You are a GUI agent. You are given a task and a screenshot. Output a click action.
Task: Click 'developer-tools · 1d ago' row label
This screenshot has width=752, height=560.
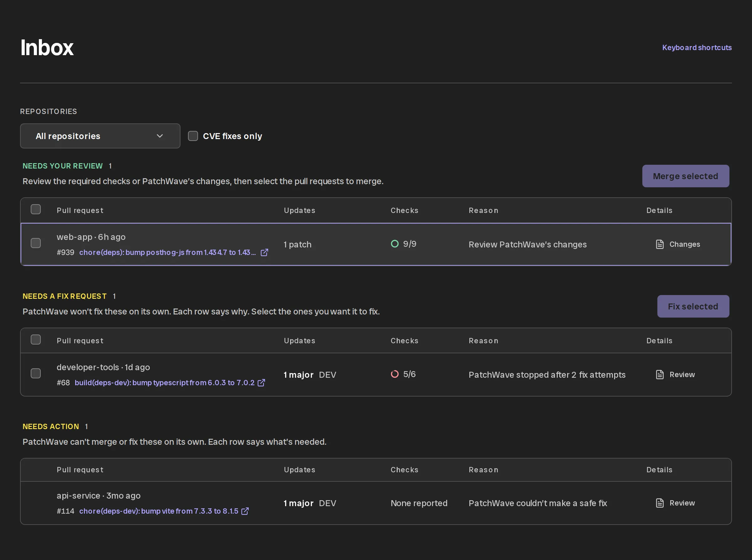click(103, 367)
